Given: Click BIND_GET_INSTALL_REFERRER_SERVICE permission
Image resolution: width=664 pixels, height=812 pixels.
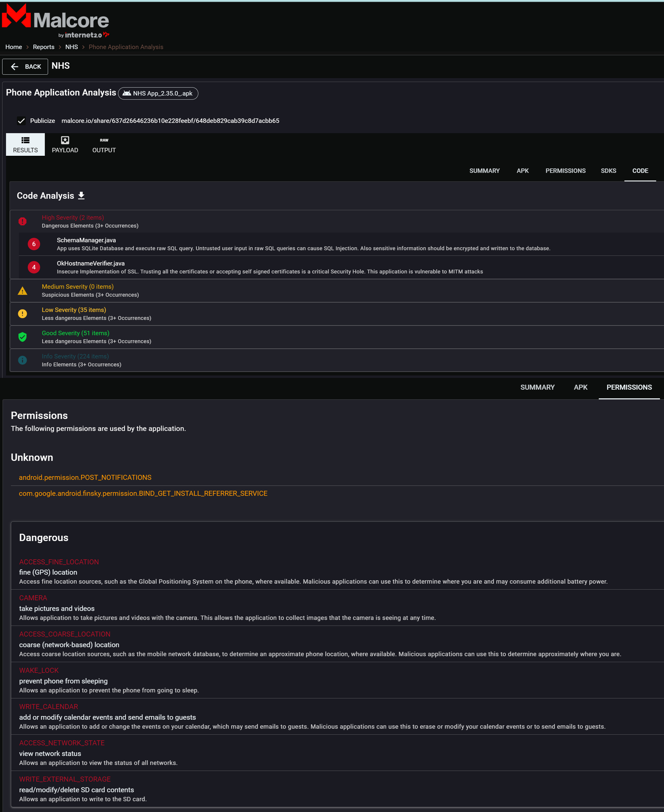Looking at the screenshot, I should tap(143, 494).
